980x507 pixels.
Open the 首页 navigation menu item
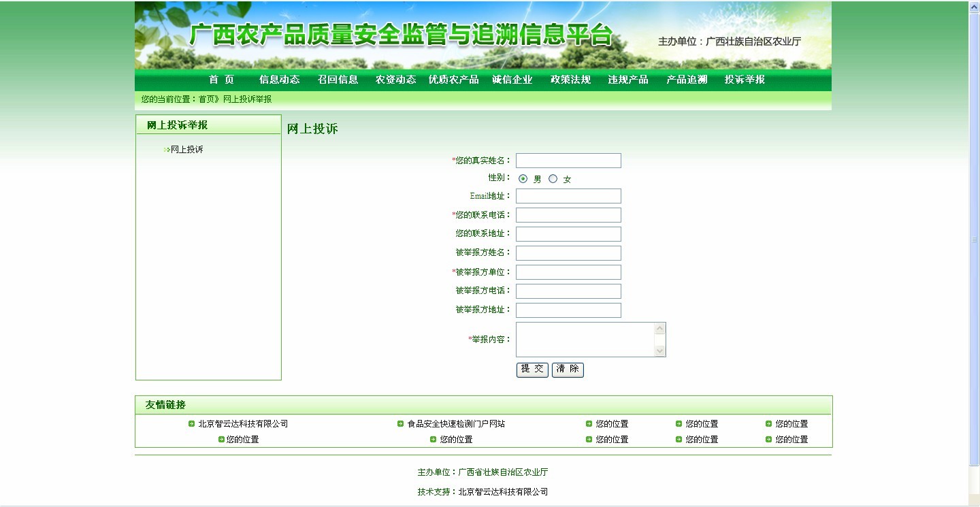tap(221, 80)
